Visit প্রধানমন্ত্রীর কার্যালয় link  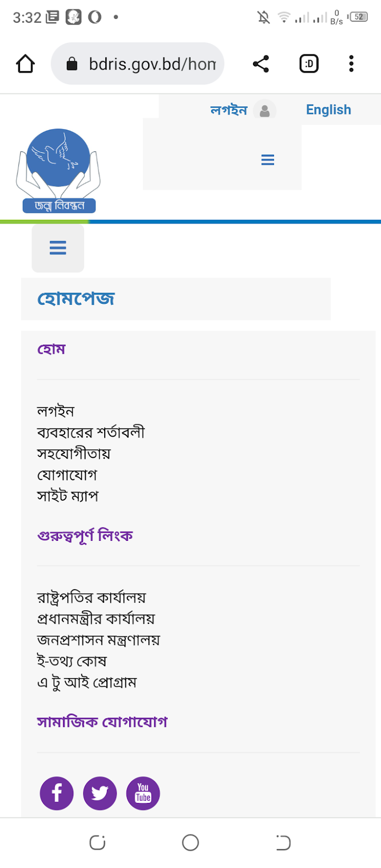[96, 618]
